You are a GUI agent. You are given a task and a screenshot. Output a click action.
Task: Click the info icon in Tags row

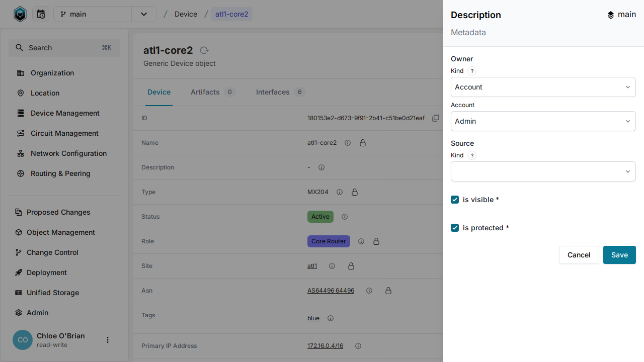click(x=331, y=318)
